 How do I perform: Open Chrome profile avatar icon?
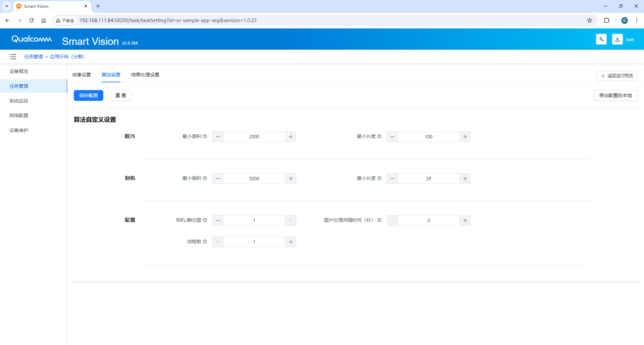(625, 20)
